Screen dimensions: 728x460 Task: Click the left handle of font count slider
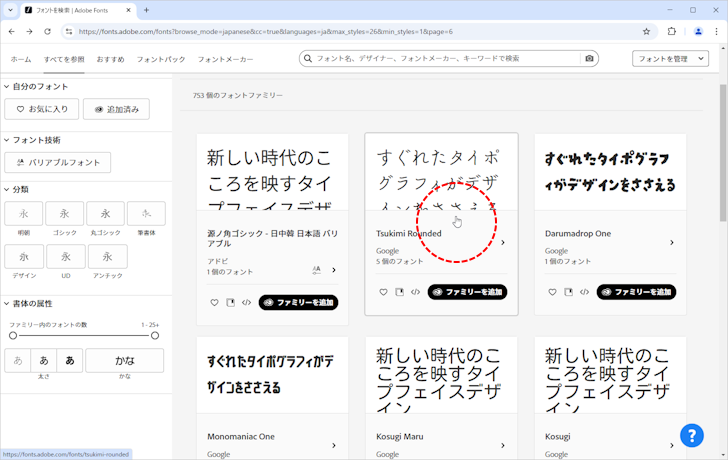click(x=13, y=336)
